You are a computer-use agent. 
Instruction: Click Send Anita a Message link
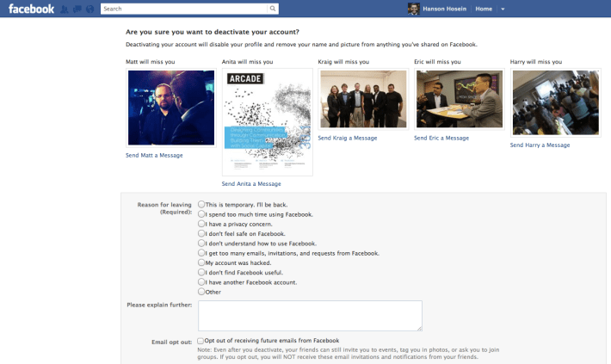(251, 183)
